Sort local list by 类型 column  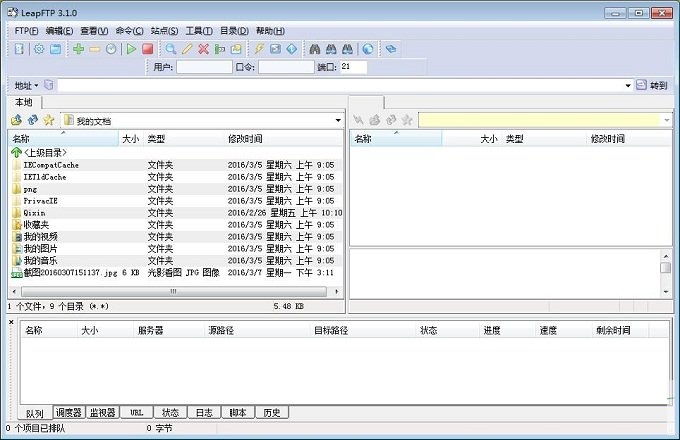[184, 139]
